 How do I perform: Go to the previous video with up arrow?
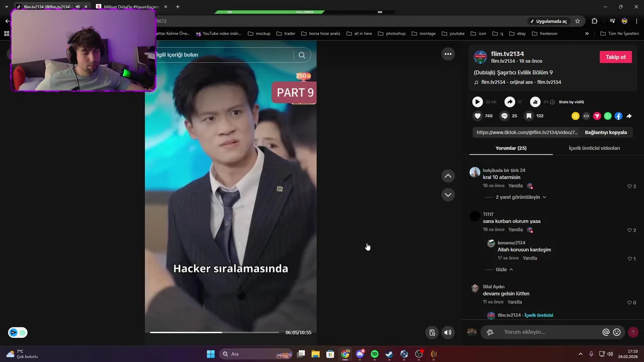coord(448,176)
